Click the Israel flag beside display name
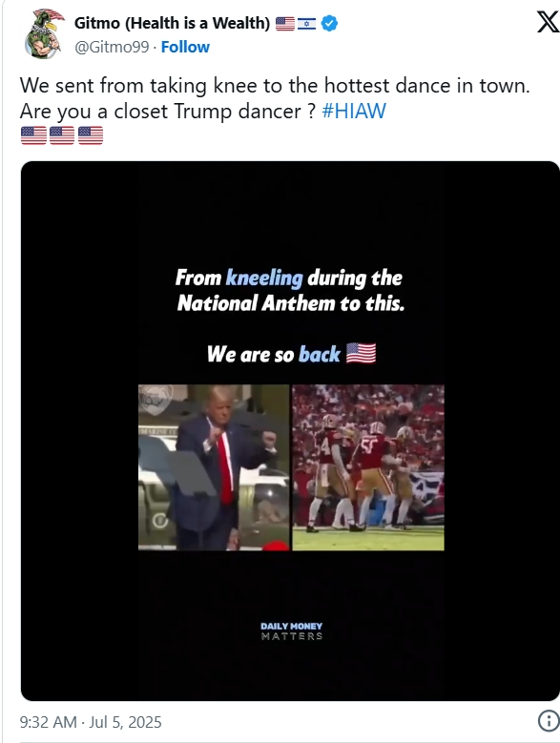 pyautogui.click(x=306, y=23)
